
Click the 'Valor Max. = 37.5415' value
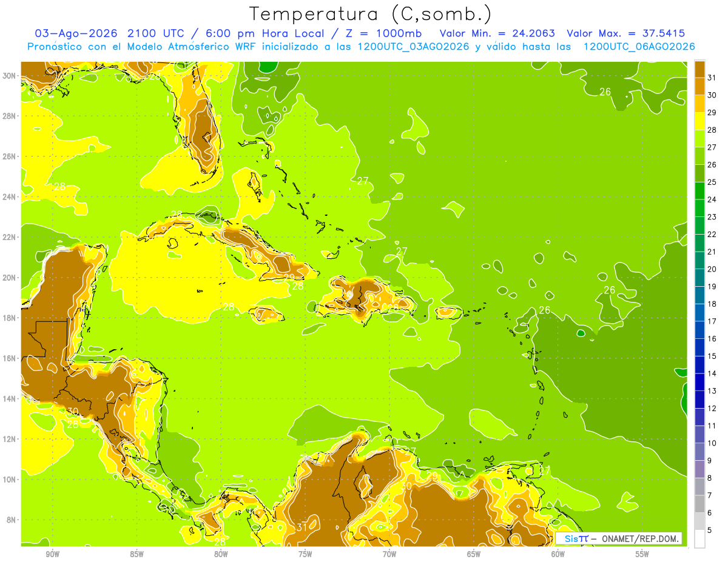[x=626, y=33]
